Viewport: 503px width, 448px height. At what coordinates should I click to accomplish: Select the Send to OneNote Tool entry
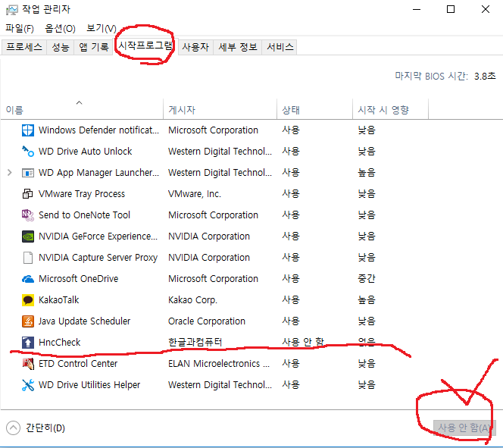tap(84, 215)
